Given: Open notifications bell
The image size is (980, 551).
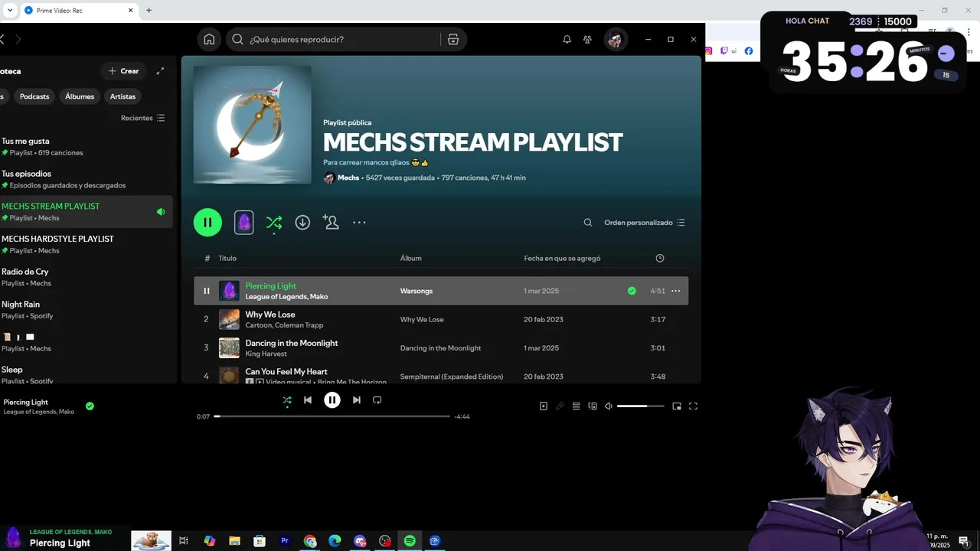Looking at the screenshot, I should (567, 39).
